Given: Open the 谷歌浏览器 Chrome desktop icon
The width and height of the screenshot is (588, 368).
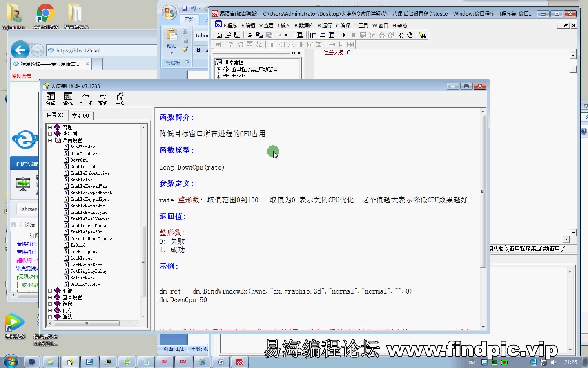Looking at the screenshot, I should click(x=45, y=17).
